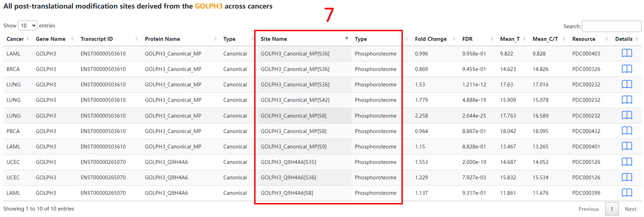Sort by Protein Name column header
The width and height of the screenshot is (644, 217).
coord(162,39)
